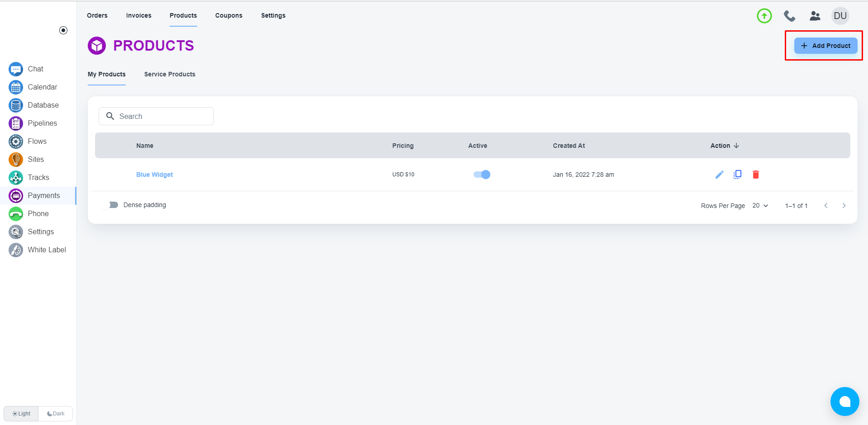Screen dimensions: 868x425
Task: Delete Blue Widget using trash icon
Action: coord(755,175)
